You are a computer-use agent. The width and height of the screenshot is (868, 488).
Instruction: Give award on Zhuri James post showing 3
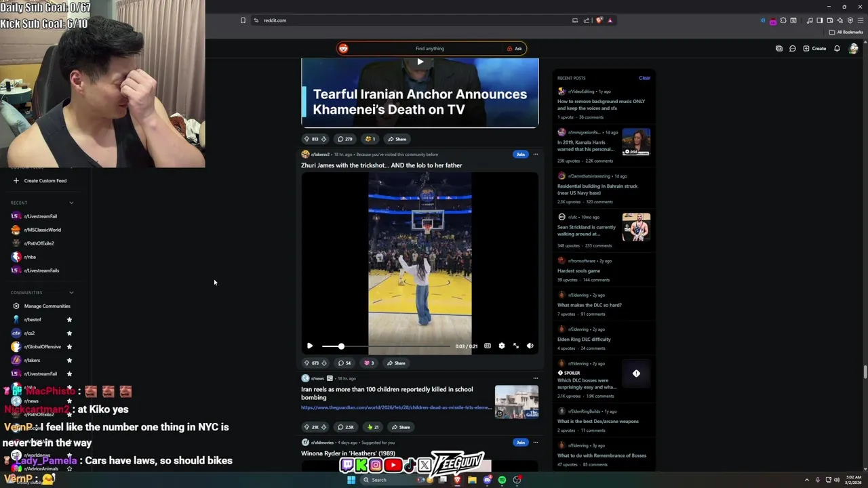click(x=370, y=363)
